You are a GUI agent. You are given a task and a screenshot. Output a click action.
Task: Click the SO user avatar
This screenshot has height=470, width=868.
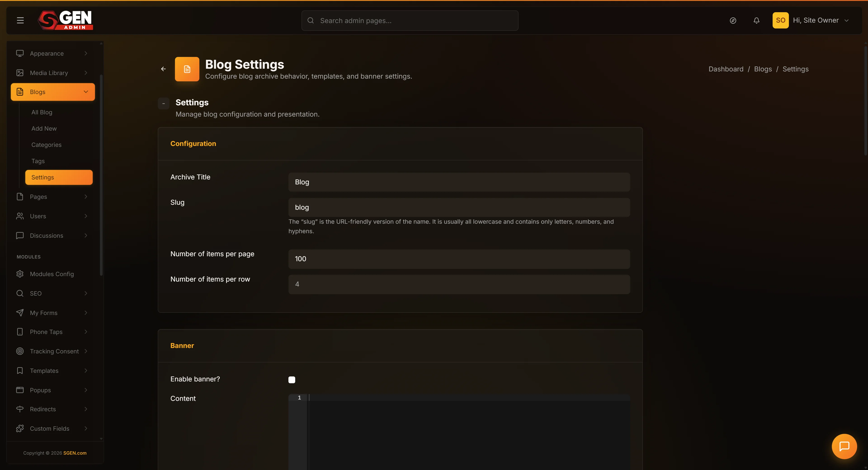781,20
